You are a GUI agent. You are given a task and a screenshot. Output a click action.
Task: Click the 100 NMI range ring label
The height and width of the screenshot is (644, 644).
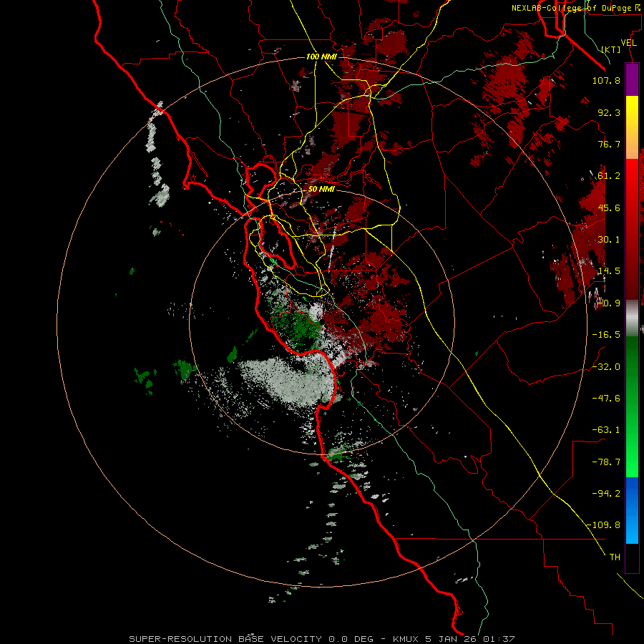321,57
